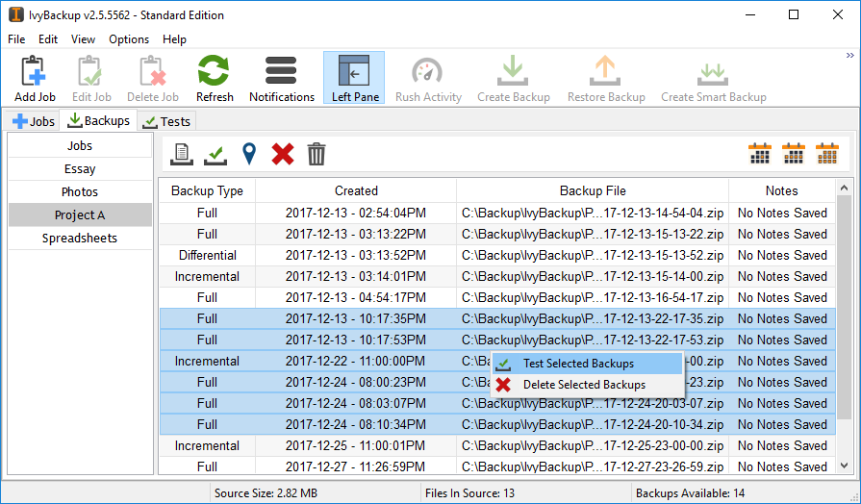Screen dimensions: 861x504
Task: Choose Delete Selected Backups from context menu
Action: (587, 385)
